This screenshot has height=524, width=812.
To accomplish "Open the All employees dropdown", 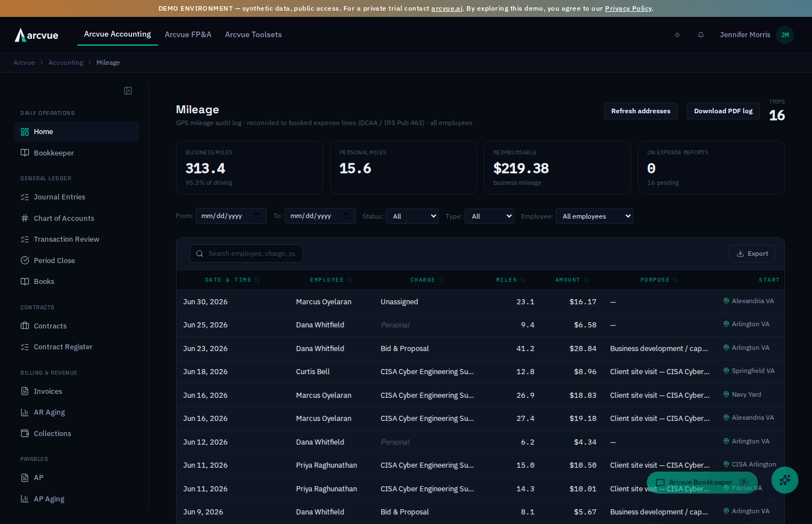I will [594, 216].
